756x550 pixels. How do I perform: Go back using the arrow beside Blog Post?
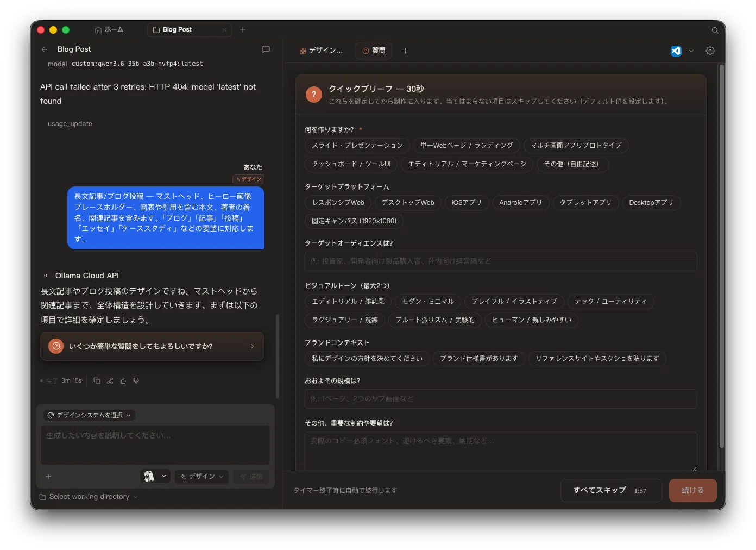pos(45,49)
